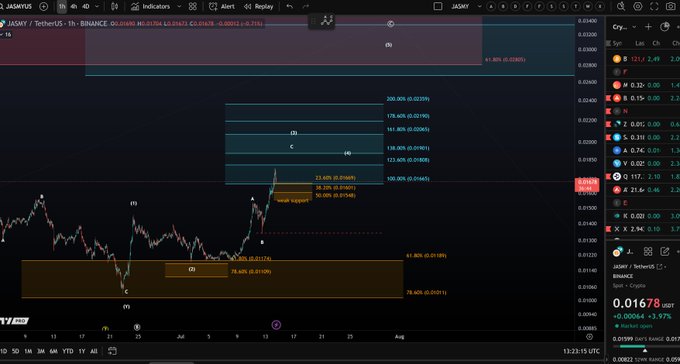The height and width of the screenshot is (364, 680).
Task: Open the candlestick chart type selector
Action: 114,7
